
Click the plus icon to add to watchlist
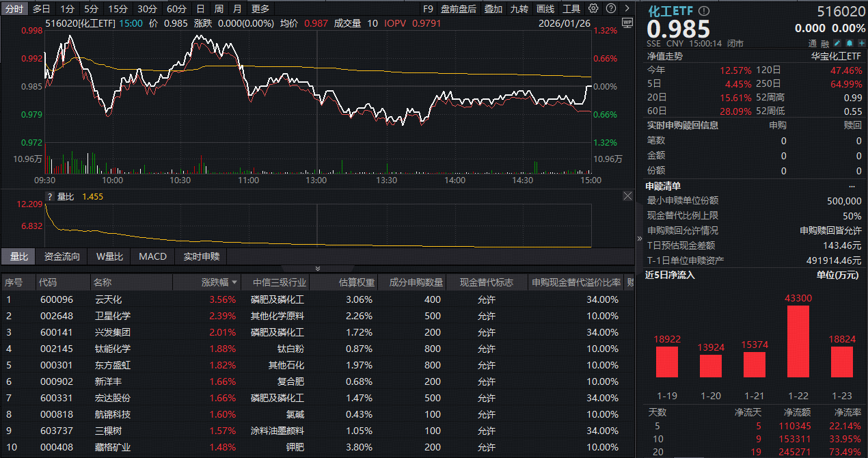862,42
